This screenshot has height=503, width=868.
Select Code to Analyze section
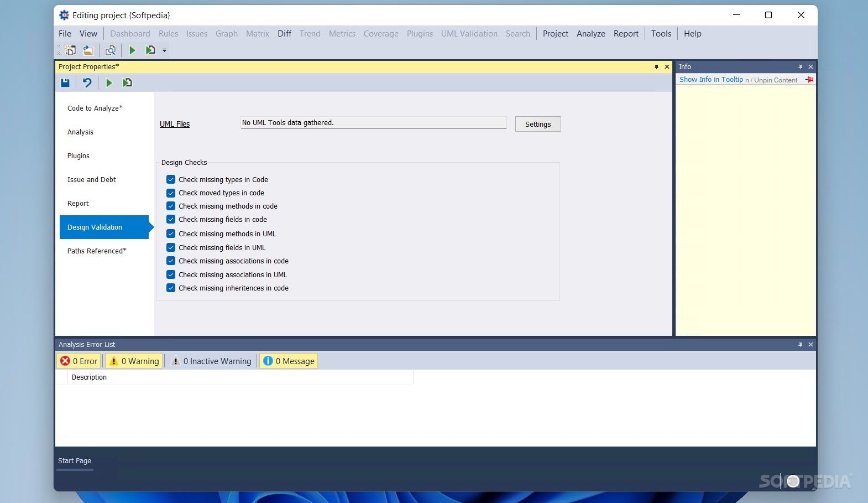pos(104,108)
